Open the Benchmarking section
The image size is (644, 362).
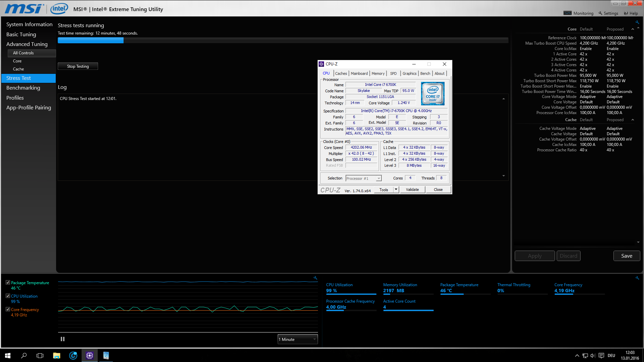23,88
